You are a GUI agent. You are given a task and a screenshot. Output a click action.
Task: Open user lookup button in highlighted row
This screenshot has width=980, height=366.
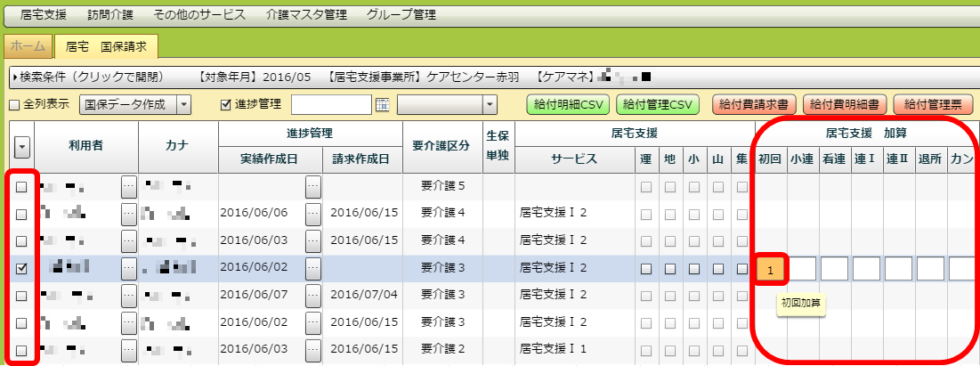pyautogui.click(x=129, y=267)
